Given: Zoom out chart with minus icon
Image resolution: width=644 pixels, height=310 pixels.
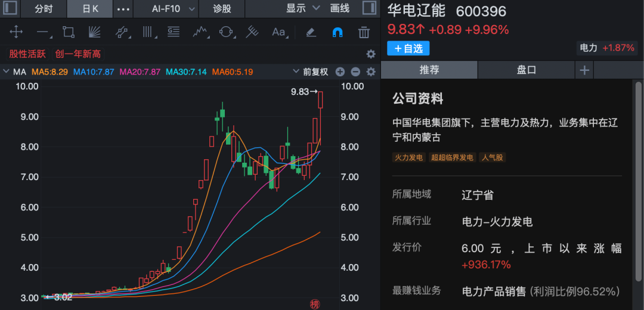Looking at the screenshot, I should [355, 72].
